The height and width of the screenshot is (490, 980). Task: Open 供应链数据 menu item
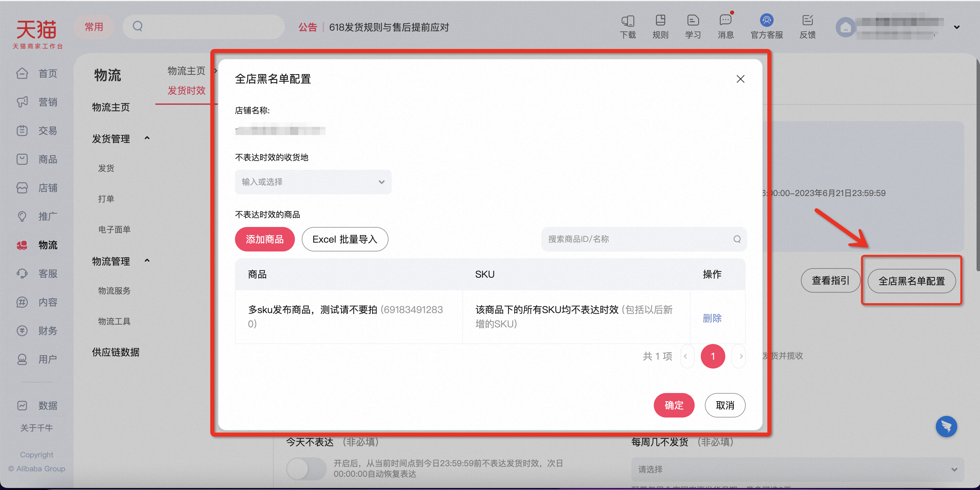[116, 352]
